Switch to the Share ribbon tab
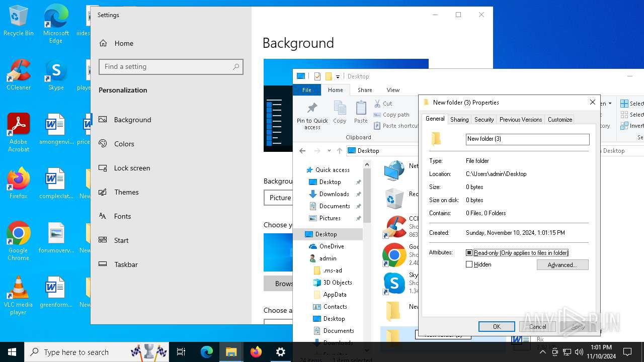 pyautogui.click(x=365, y=90)
